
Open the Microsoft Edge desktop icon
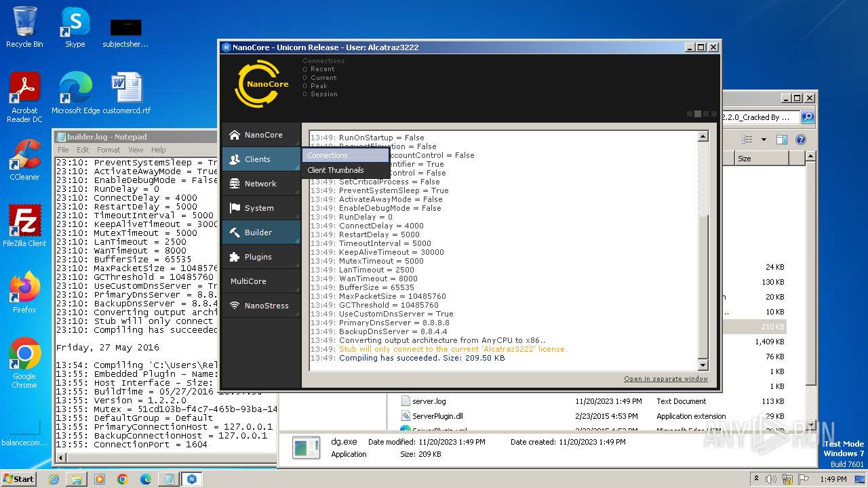75,94
